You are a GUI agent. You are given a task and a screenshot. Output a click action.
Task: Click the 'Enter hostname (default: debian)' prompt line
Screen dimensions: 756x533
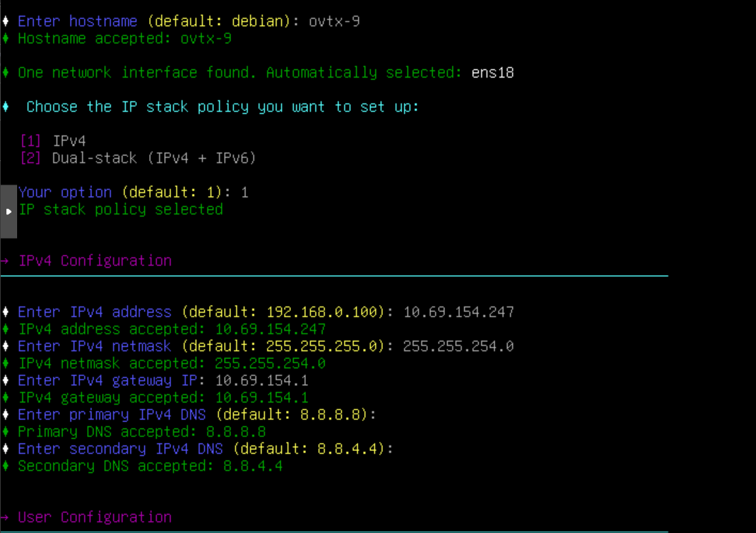click(189, 21)
